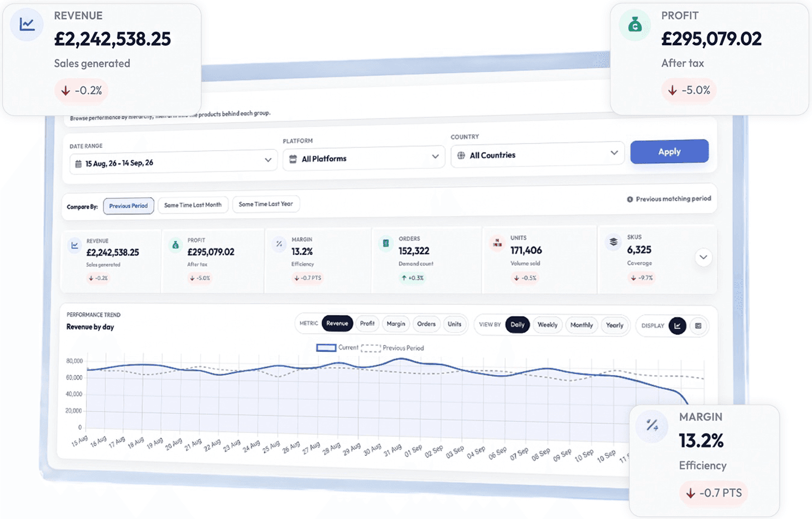Click the +0.3% orders change badge
The height and width of the screenshot is (519, 812).
(x=414, y=278)
